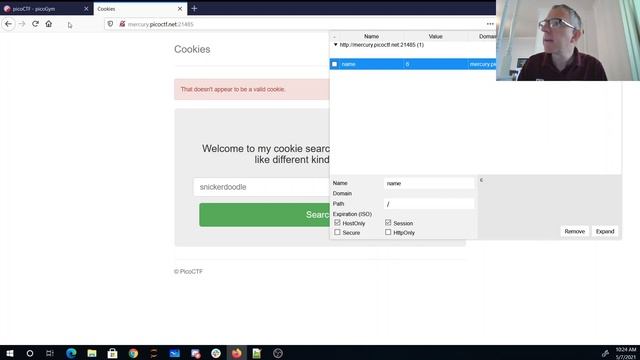This screenshot has width=640, height=360.
Task: Enable the Secure checkbox
Action: coord(337,232)
